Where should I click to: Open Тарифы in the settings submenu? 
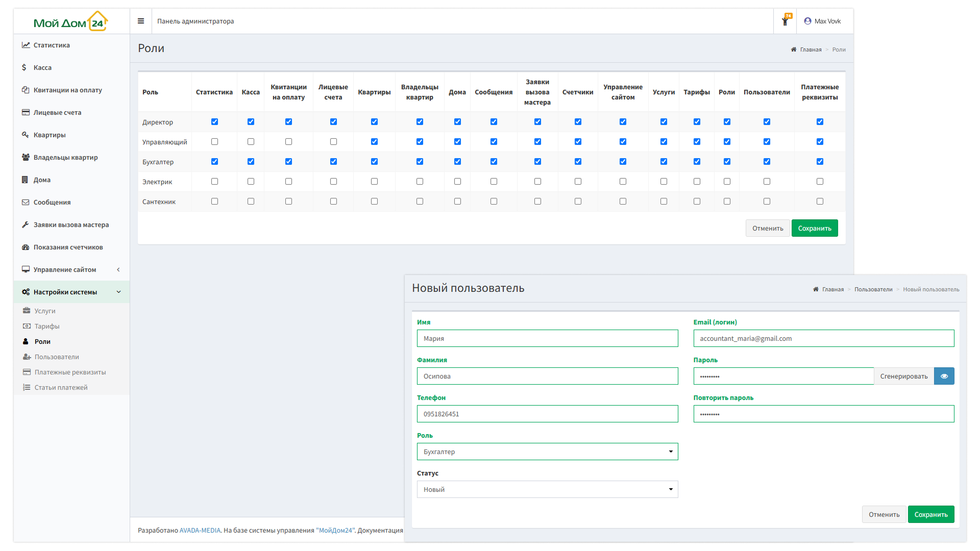(x=47, y=326)
